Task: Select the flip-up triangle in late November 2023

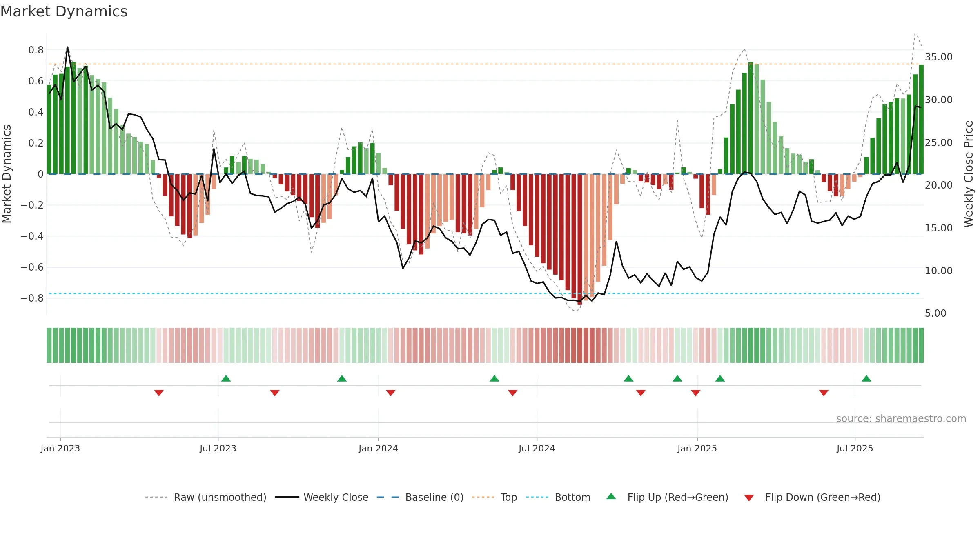Action: tap(342, 378)
